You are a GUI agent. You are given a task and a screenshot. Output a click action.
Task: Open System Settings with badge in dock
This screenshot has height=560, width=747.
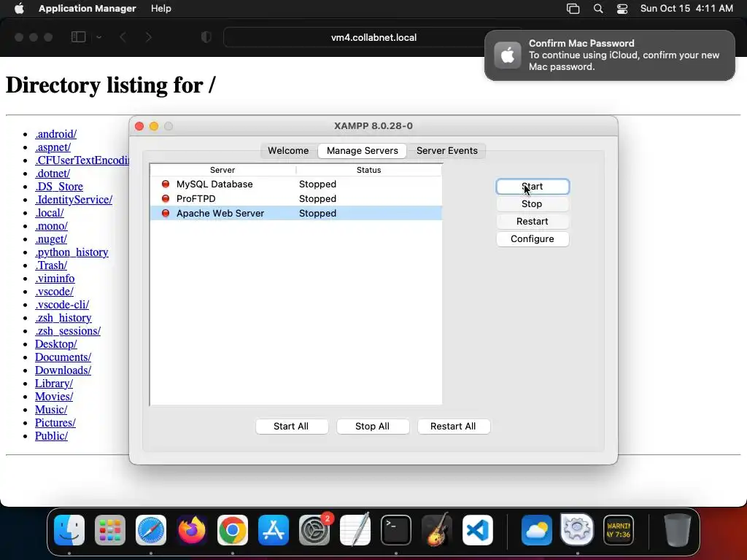[x=314, y=530]
